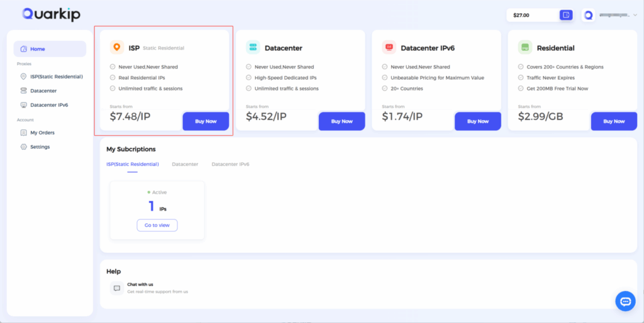Image resolution: width=644 pixels, height=323 pixels.
Task: Click the Datacenter IPv6 sidebar icon
Action: [x=23, y=105]
